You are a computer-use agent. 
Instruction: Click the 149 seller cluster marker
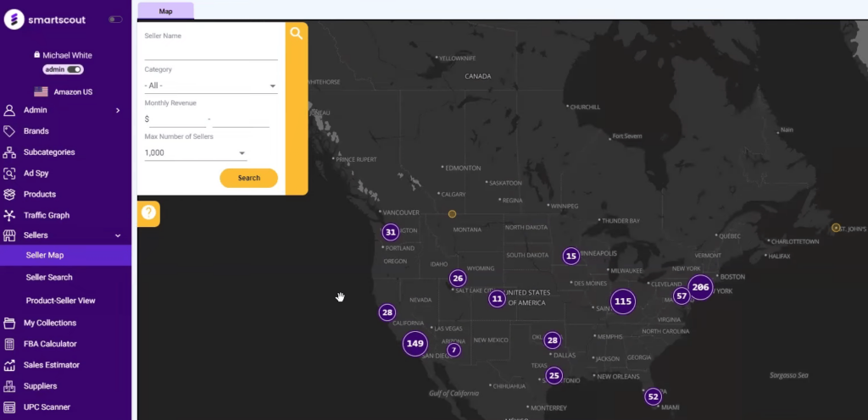[415, 343]
